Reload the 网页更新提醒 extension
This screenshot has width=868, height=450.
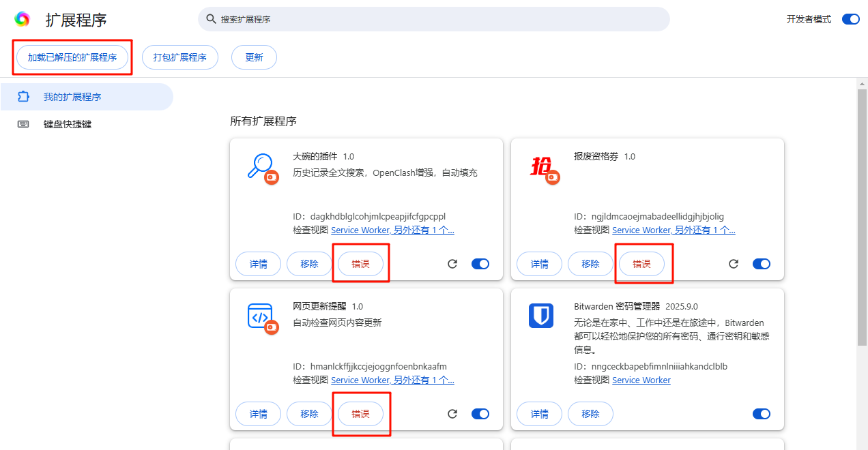click(x=452, y=414)
